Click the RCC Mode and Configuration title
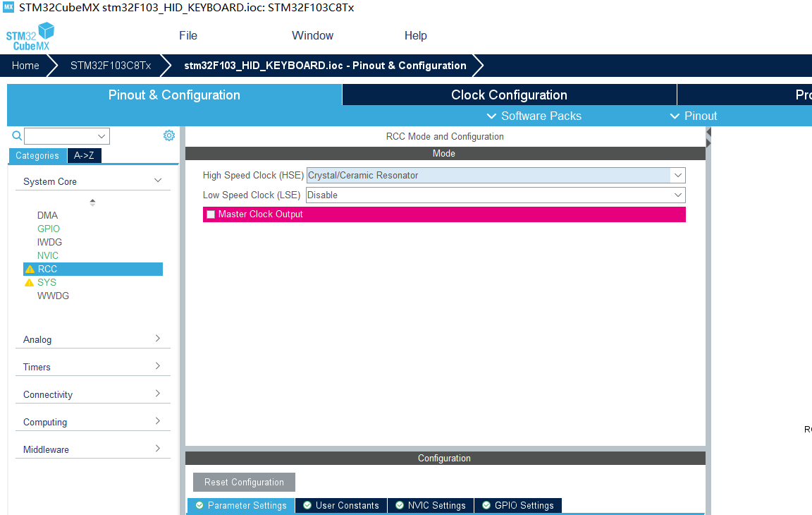Image resolution: width=812 pixels, height=515 pixels. click(445, 136)
